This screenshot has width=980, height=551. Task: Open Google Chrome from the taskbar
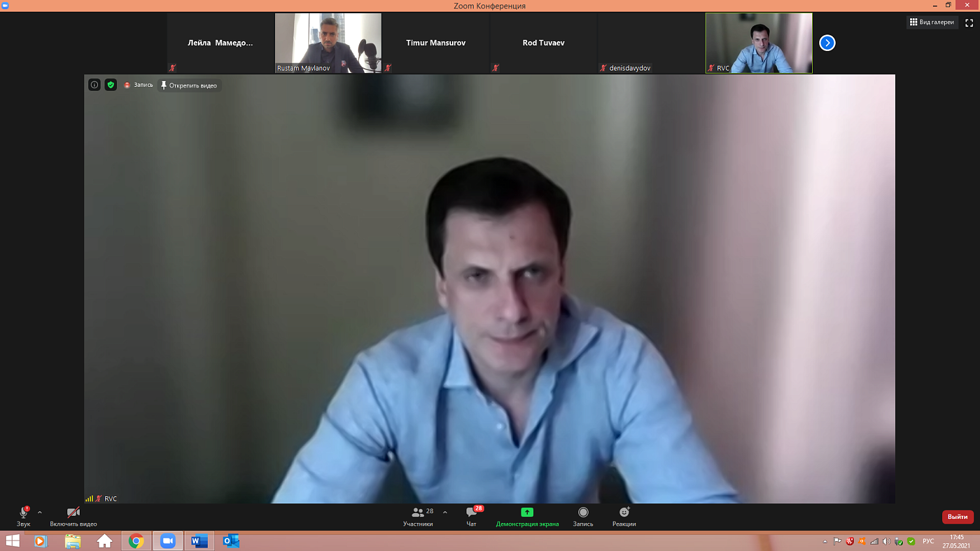pos(136,541)
